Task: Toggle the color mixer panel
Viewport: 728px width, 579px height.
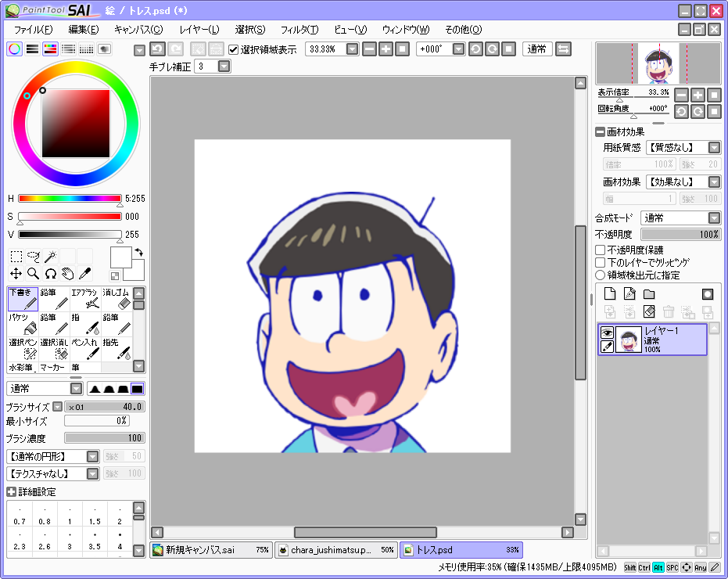Action: click(x=68, y=49)
